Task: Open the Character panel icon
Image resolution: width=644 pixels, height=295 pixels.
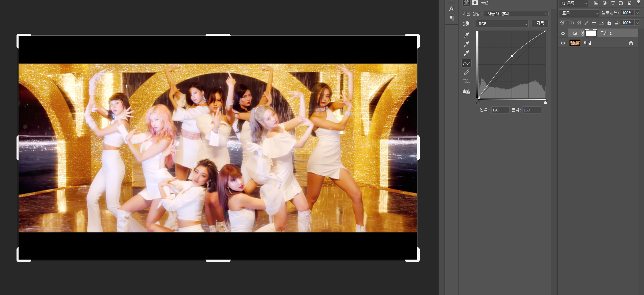Action: tap(452, 9)
